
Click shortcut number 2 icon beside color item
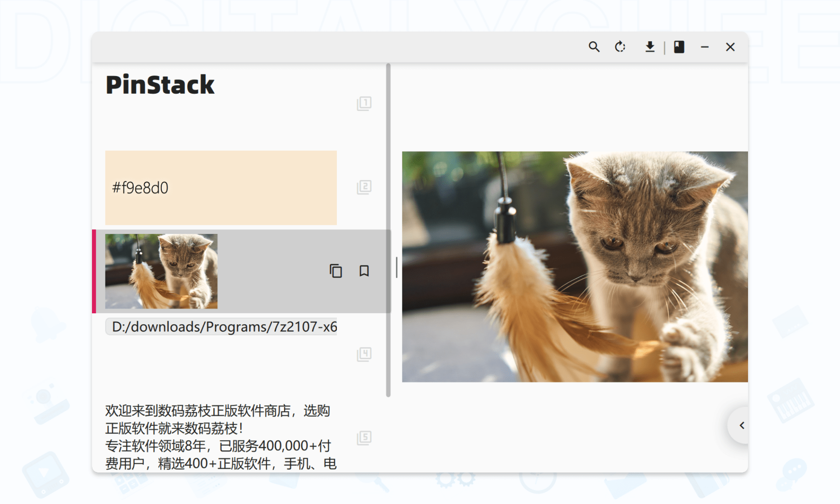pyautogui.click(x=364, y=187)
